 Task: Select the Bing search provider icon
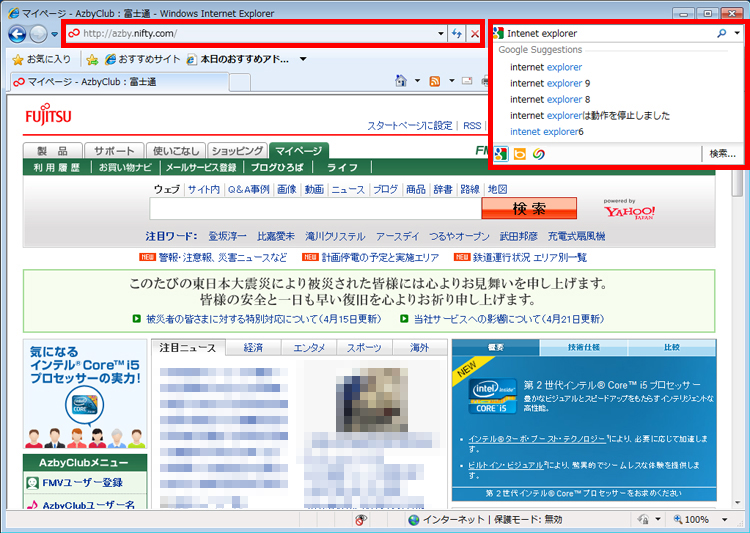(519, 154)
